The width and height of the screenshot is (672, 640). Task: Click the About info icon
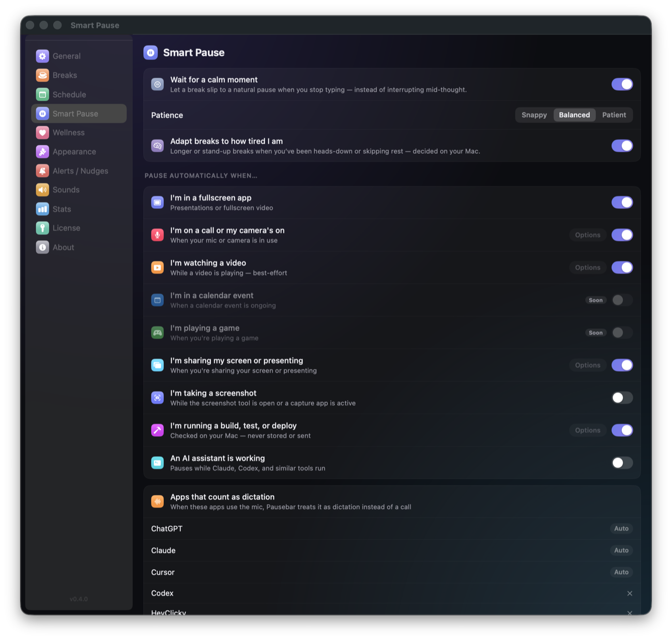coord(42,247)
